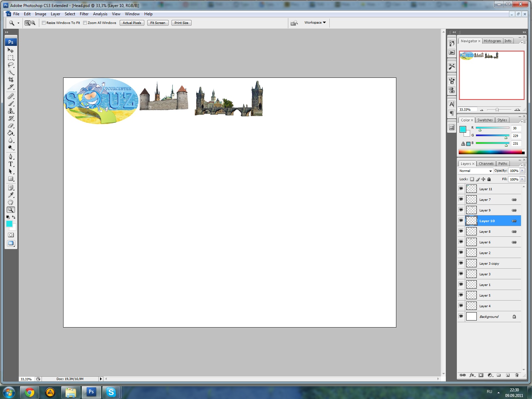This screenshot has width=532, height=399.
Task: Click the Fit Screen button
Action: click(158, 23)
